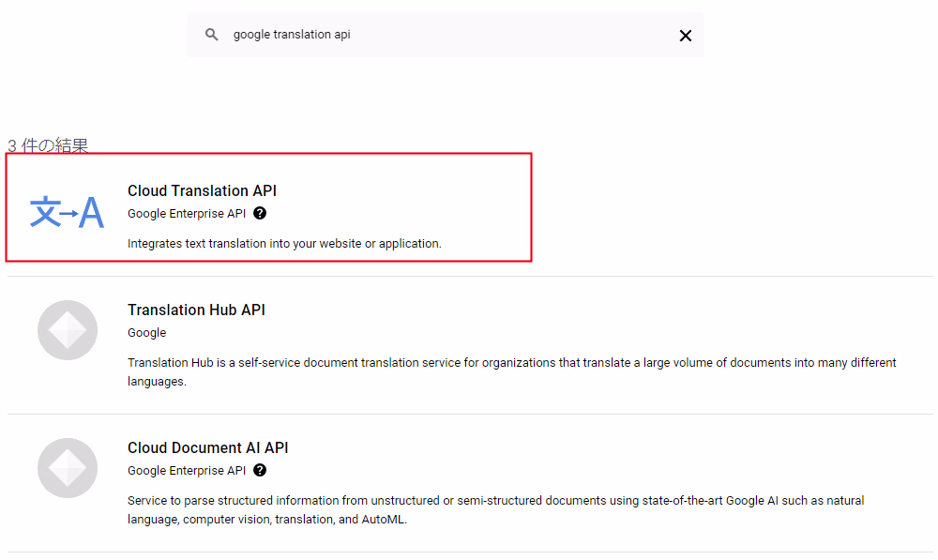Click 'Service to parse structured information' description
The image size is (938, 560).
(x=495, y=509)
